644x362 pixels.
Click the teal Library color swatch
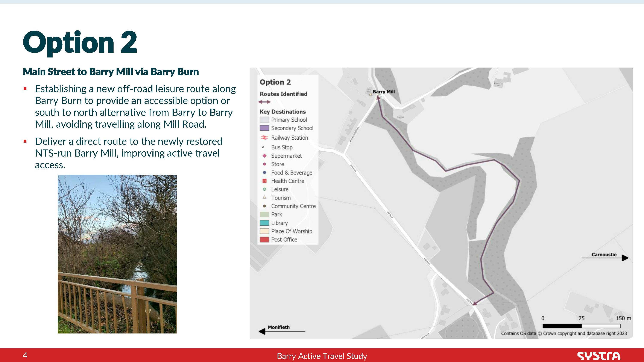[x=264, y=223]
